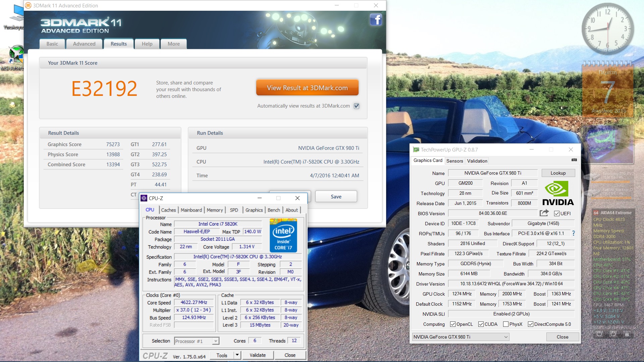Open Facebook share icon in 3DMark
The height and width of the screenshot is (362, 644).
376,19
